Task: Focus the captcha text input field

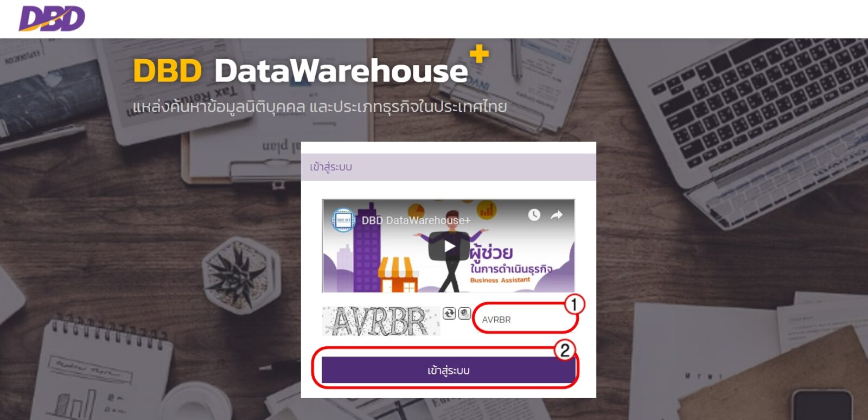Action: coord(525,320)
